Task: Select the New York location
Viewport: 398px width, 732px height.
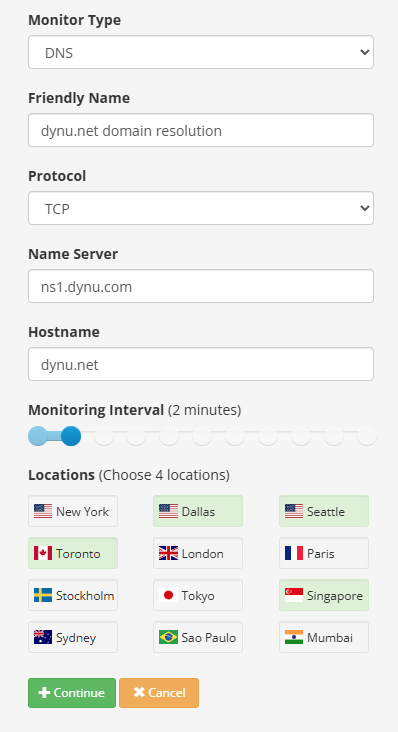Action: tap(73, 511)
